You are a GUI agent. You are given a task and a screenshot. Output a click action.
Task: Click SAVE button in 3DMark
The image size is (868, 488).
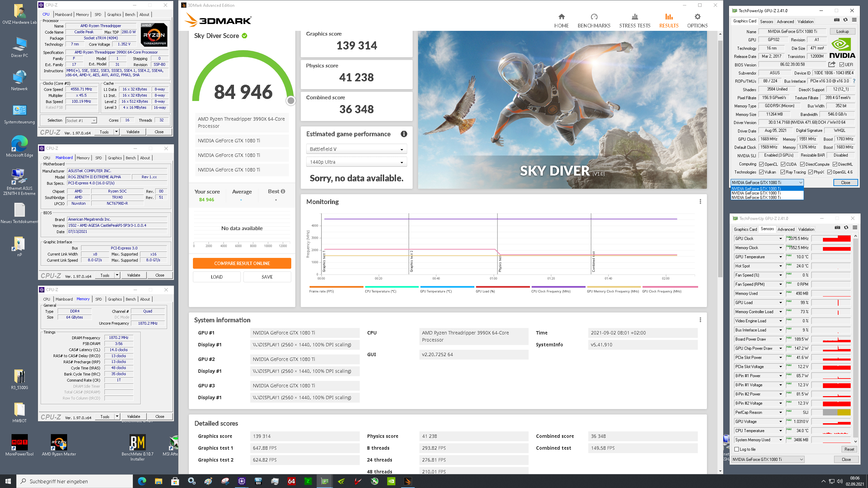[267, 277]
